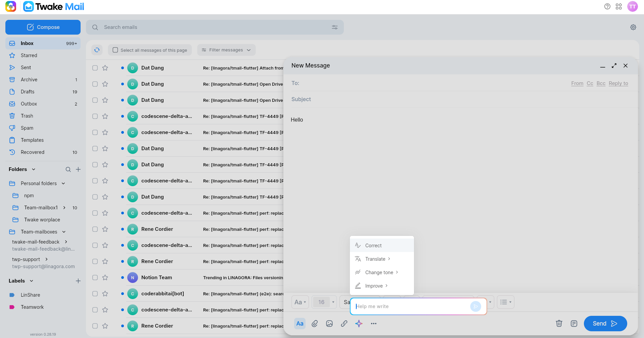The height and width of the screenshot is (338, 644).
Task: Open the Recovered folder
Action: [x=43, y=152]
